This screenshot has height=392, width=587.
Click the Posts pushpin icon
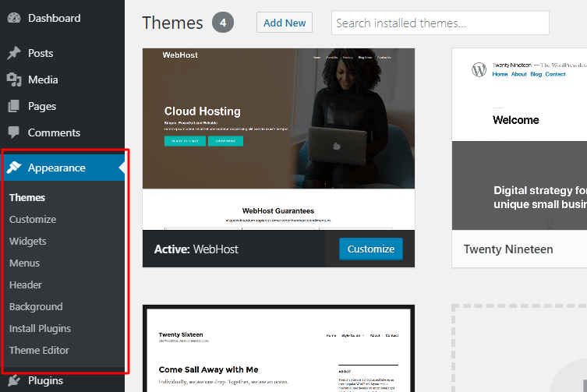(14, 53)
